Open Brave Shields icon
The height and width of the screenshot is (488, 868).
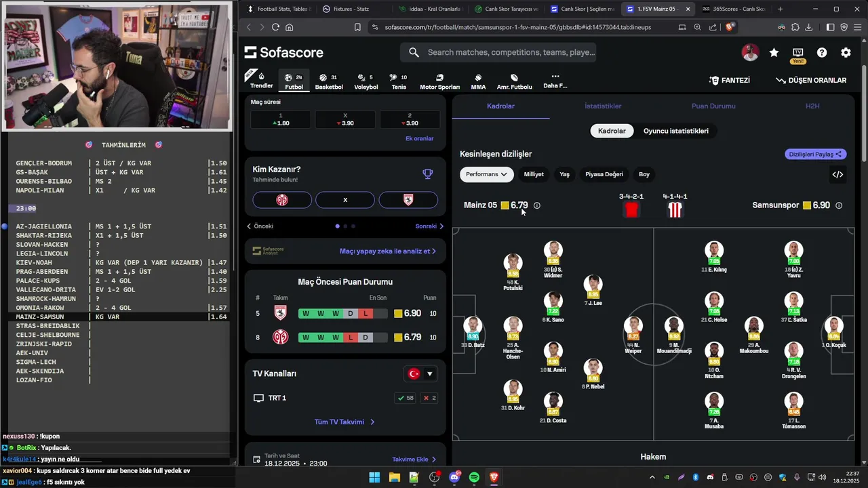tap(729, 27)
